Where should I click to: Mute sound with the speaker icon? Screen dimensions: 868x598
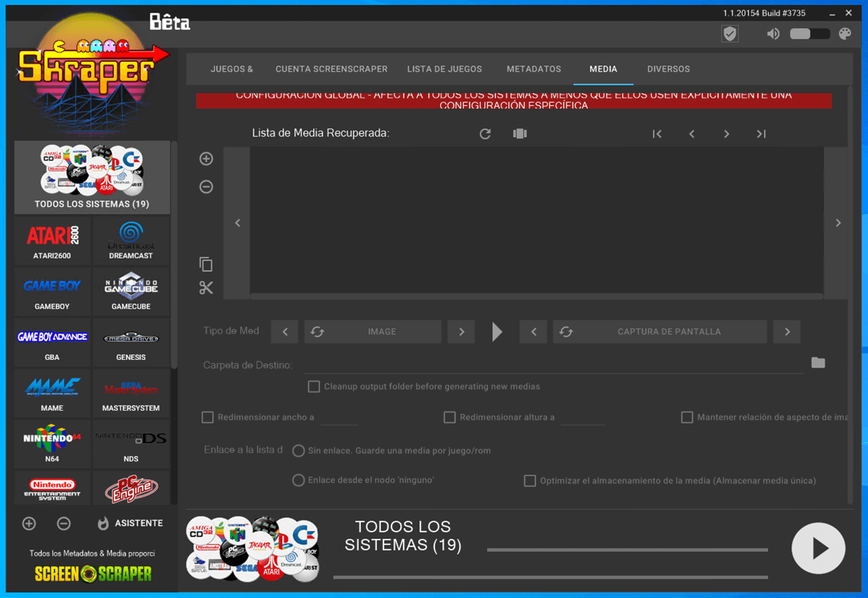coord(773,34)
